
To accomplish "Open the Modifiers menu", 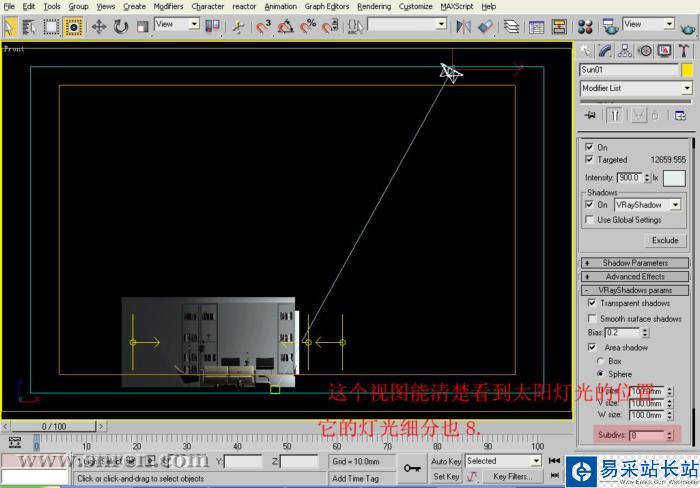I will (x=168, y=6).
